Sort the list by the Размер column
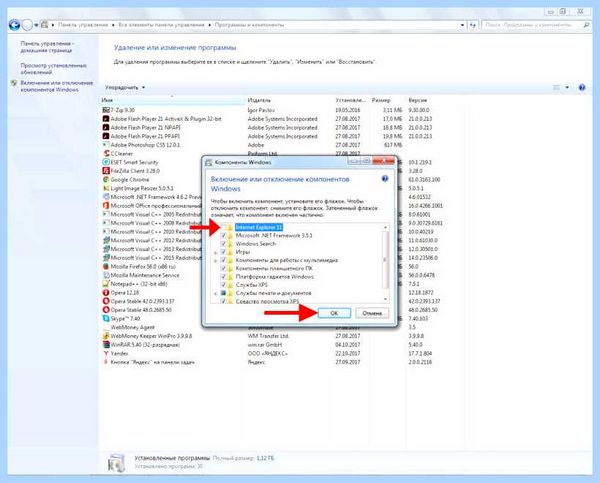 [x=387, y=100]
